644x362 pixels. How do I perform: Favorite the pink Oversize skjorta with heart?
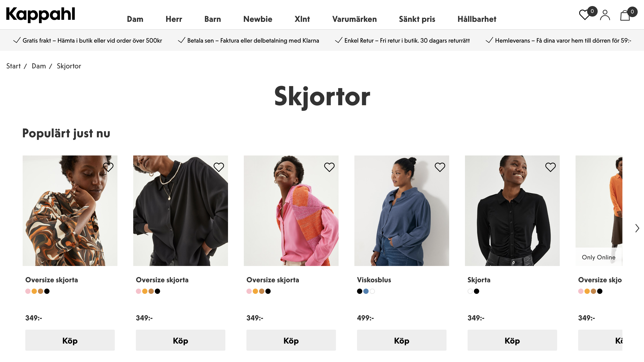coord(329,167)
